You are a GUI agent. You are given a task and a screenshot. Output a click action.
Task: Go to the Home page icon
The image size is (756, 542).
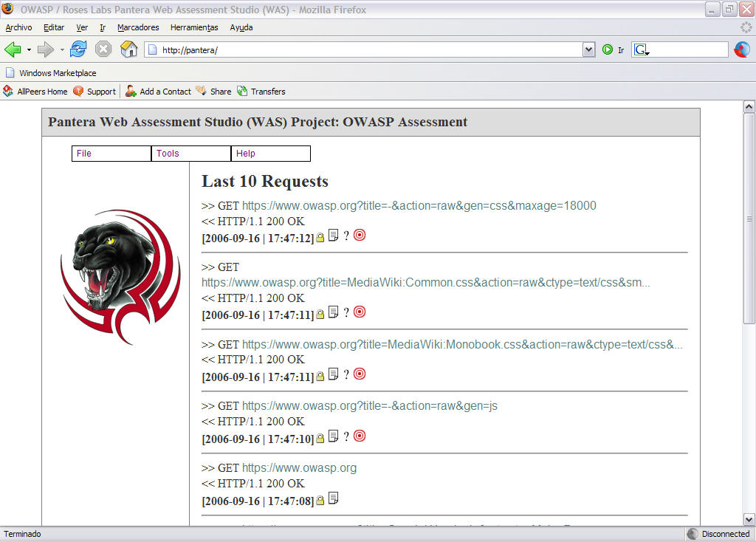(128, 49)
